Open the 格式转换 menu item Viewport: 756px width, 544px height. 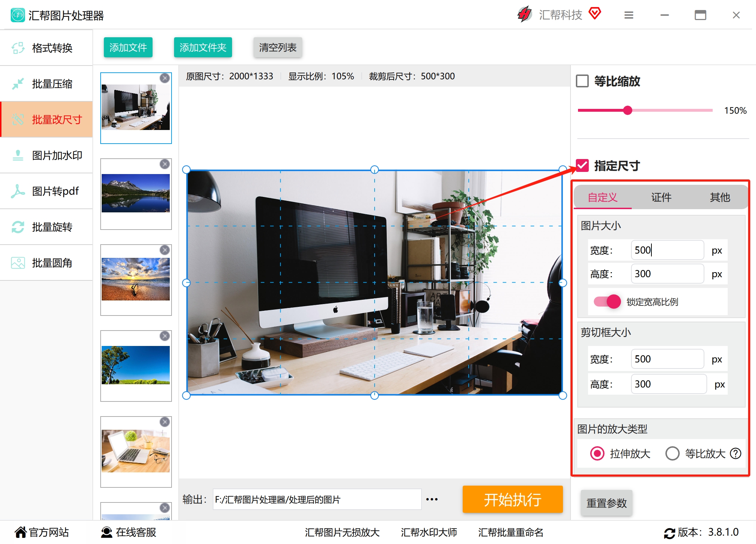47,48
